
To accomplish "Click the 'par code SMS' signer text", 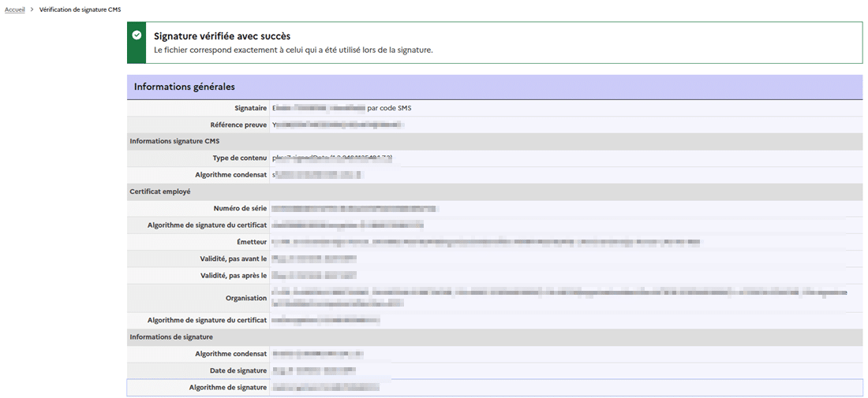I will coord(389,108).
